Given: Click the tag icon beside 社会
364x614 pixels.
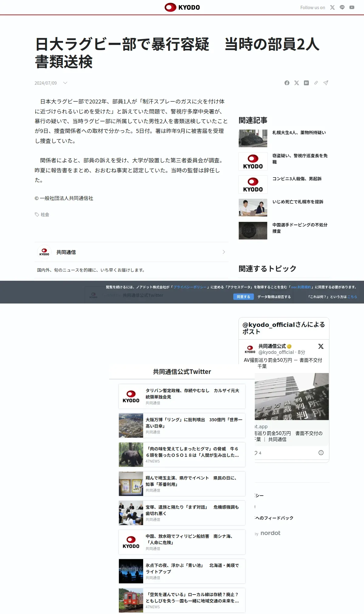Looking at the screenshot, I should (37, 215).
